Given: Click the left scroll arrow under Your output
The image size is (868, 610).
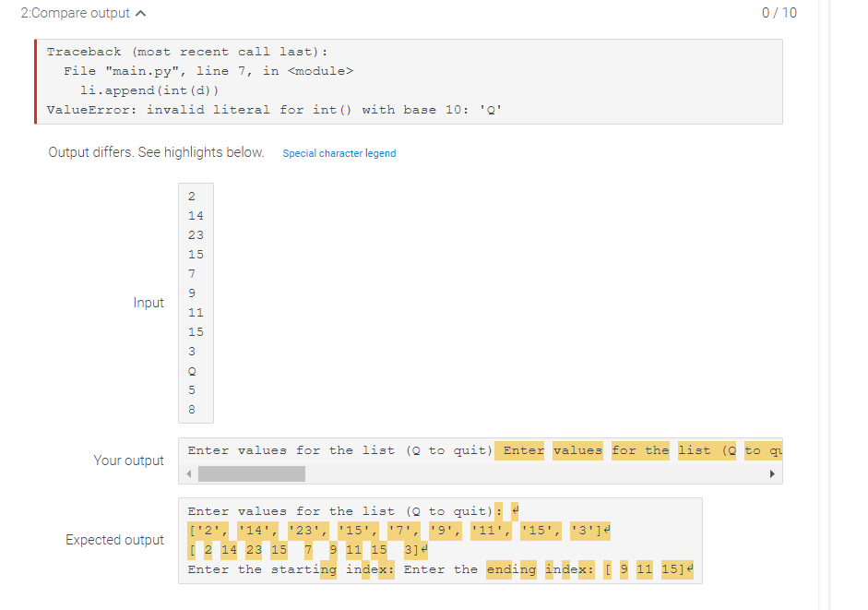Looking at the screenshot, I should click(189, 472).
